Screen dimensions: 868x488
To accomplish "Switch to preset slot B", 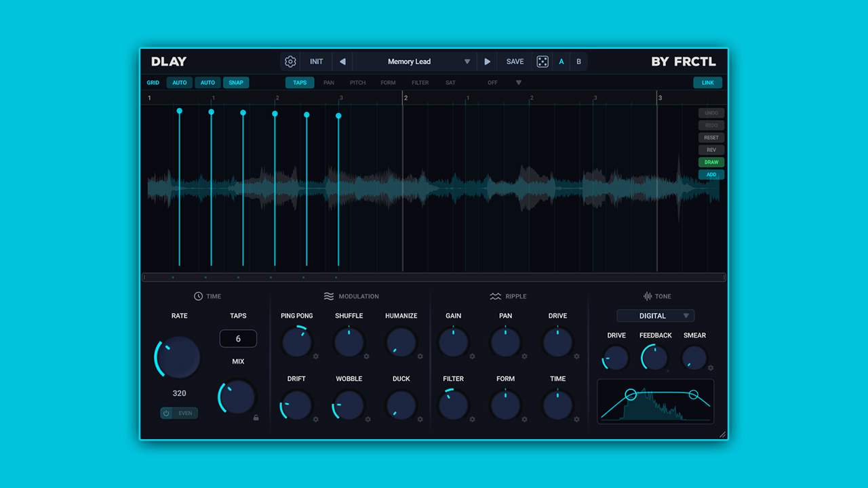I will click(x=578, y=62).
